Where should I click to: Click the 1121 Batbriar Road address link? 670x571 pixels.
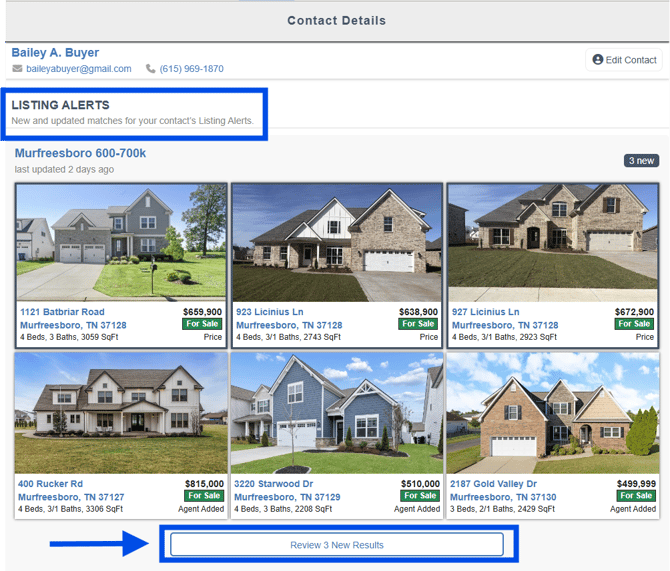point(62,312)
